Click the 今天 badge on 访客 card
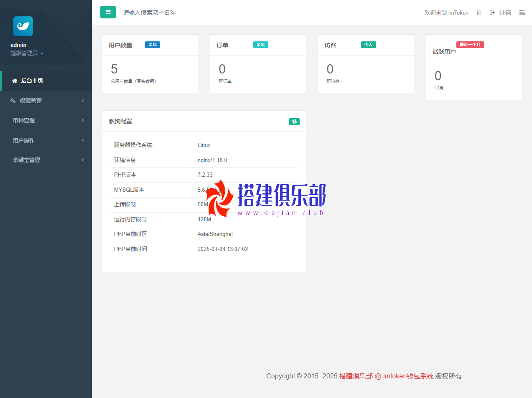Viewport: 532px width, 398px height. (x=368, y=45)
